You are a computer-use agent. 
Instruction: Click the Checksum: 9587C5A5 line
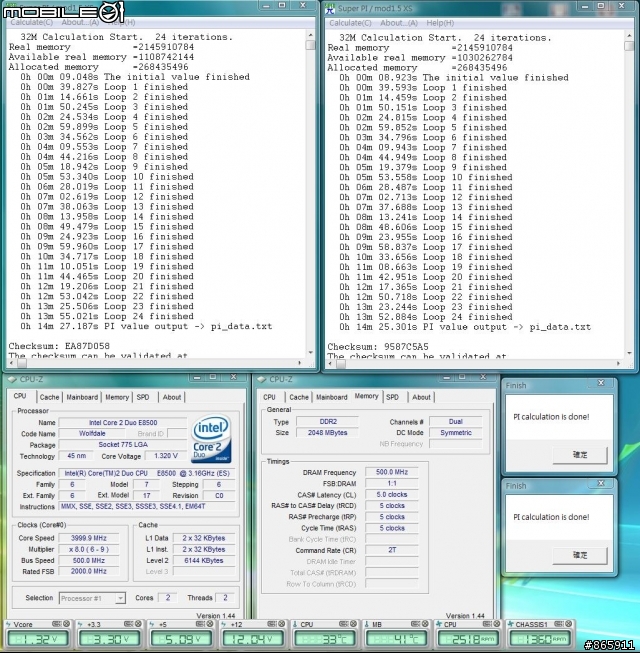coord(378,347)
